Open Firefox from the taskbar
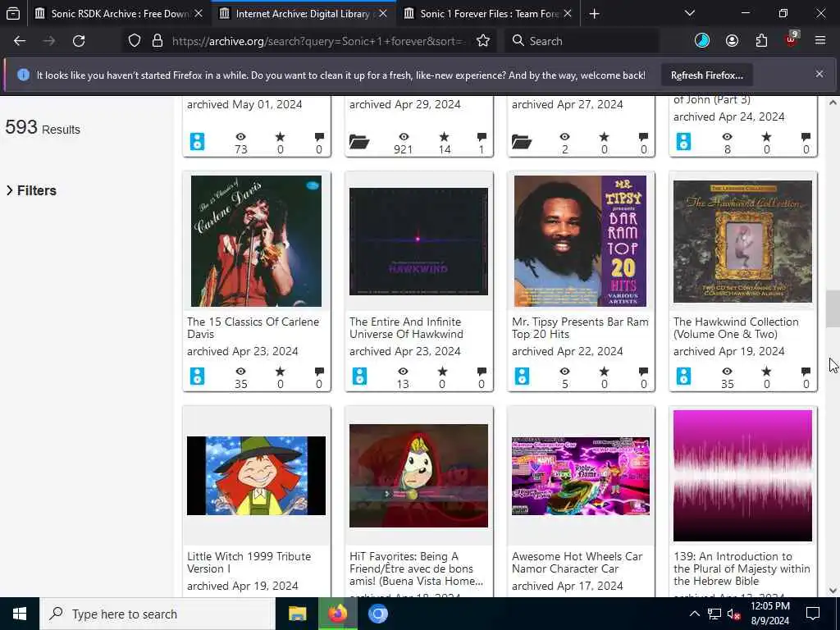 click(337, 614)
